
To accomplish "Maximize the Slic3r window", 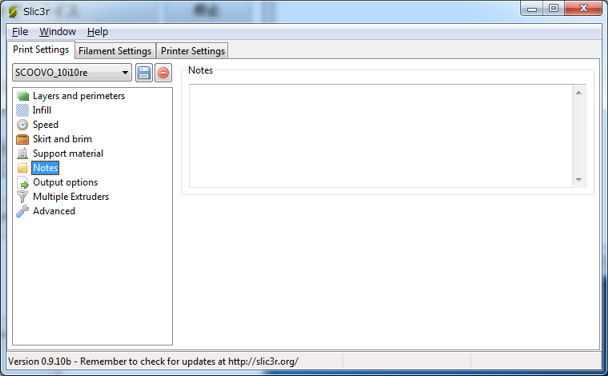I will 553,8.
